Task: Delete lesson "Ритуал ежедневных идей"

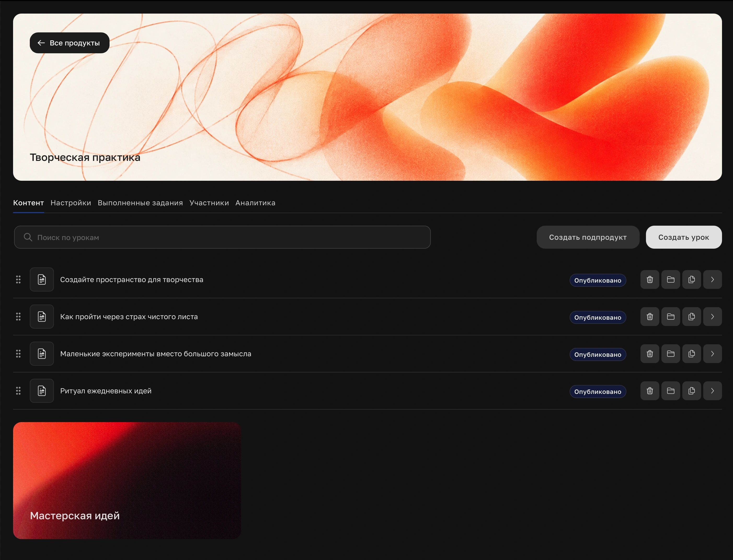Action: pyautogui.click(x=650, y=390)
